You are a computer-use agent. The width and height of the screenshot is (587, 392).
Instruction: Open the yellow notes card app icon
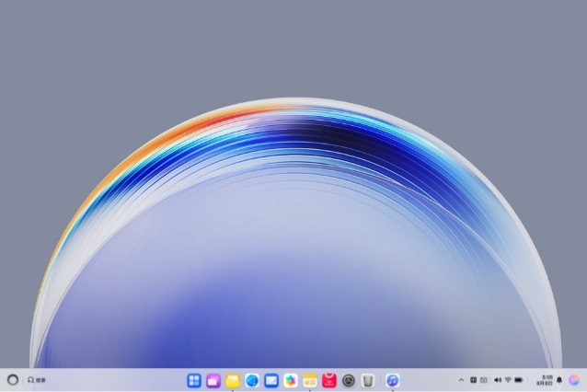point(310,380)
